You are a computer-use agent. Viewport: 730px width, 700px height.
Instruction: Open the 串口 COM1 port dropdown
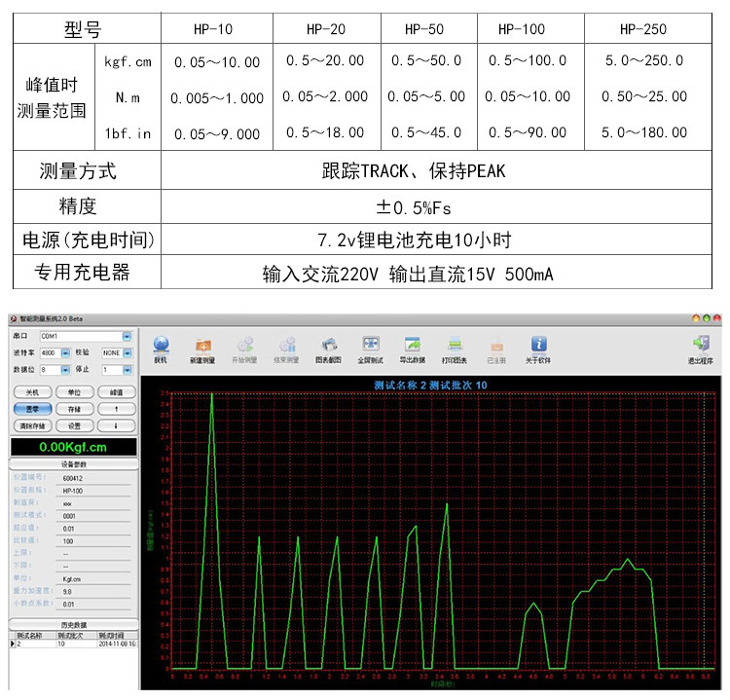click(128, 336)
